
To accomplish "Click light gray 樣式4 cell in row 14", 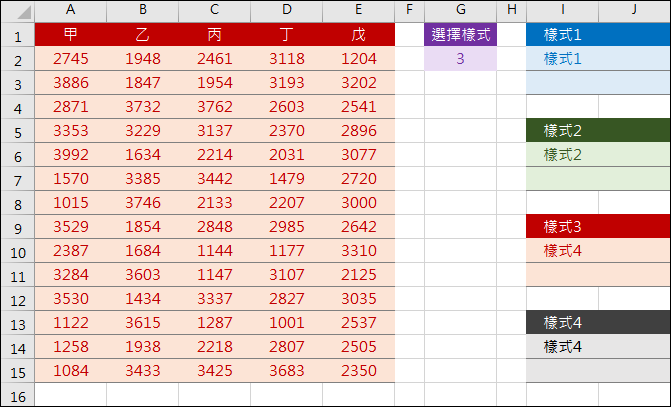I will pyautogui.click(x=562, y=346).
